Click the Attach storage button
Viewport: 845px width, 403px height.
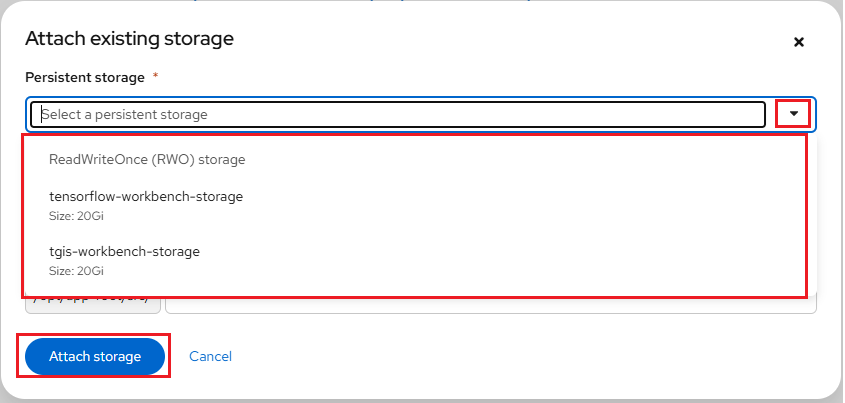pos(95,356)
